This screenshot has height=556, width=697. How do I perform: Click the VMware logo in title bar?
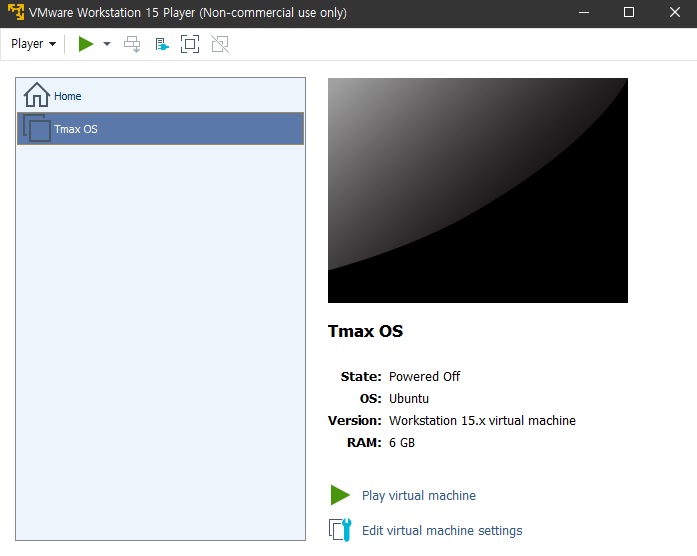[16, 12]
